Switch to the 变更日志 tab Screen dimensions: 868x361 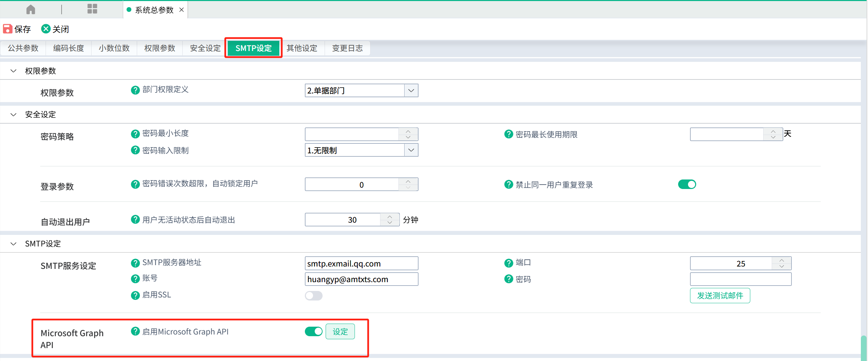(x=347, y=48)
